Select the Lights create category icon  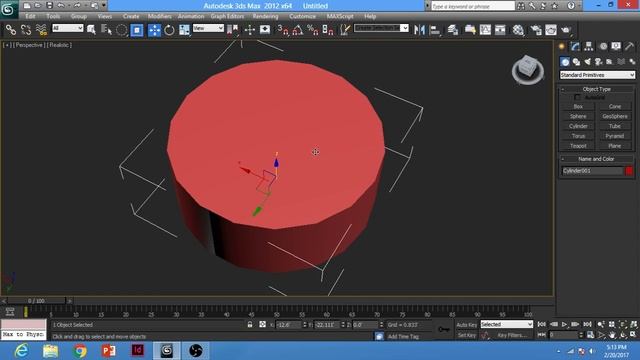[587, 62]
